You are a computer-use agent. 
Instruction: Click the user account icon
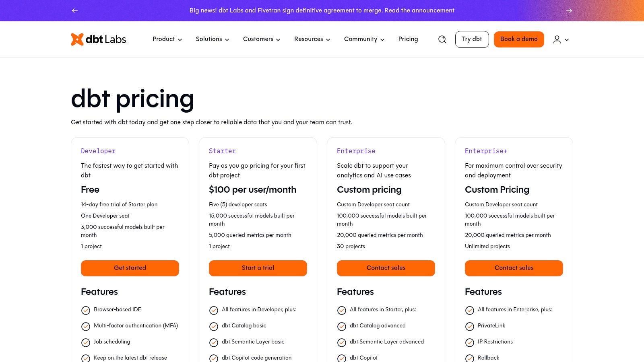[557, 39]
